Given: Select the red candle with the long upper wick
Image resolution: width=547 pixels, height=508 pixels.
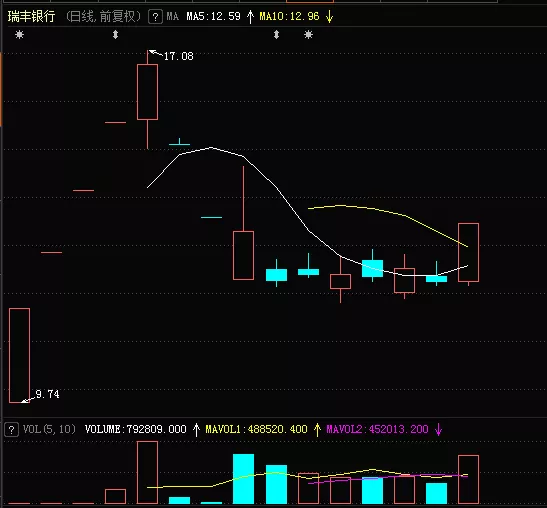Looking at the screenshot, I should tap(243, 255).
